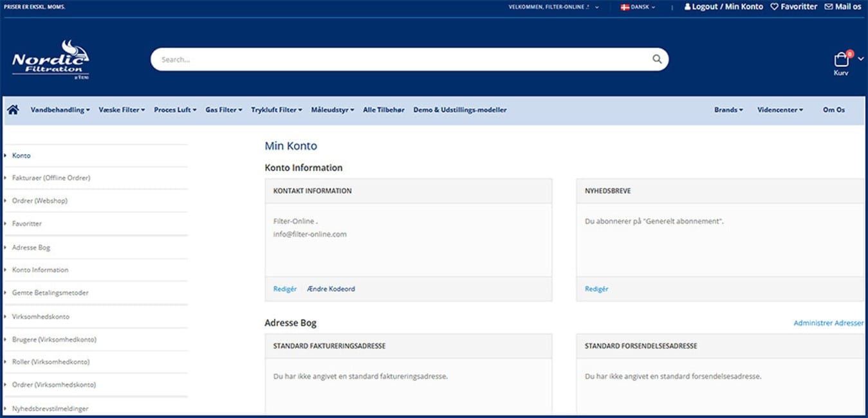Click the heart Favoritter icon in the top bar
The image size is (868, 418).
(x=774, y=6)
